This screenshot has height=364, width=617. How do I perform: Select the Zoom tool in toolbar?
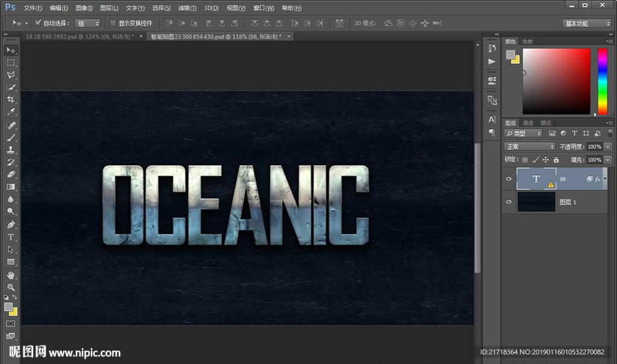(11, 287)
